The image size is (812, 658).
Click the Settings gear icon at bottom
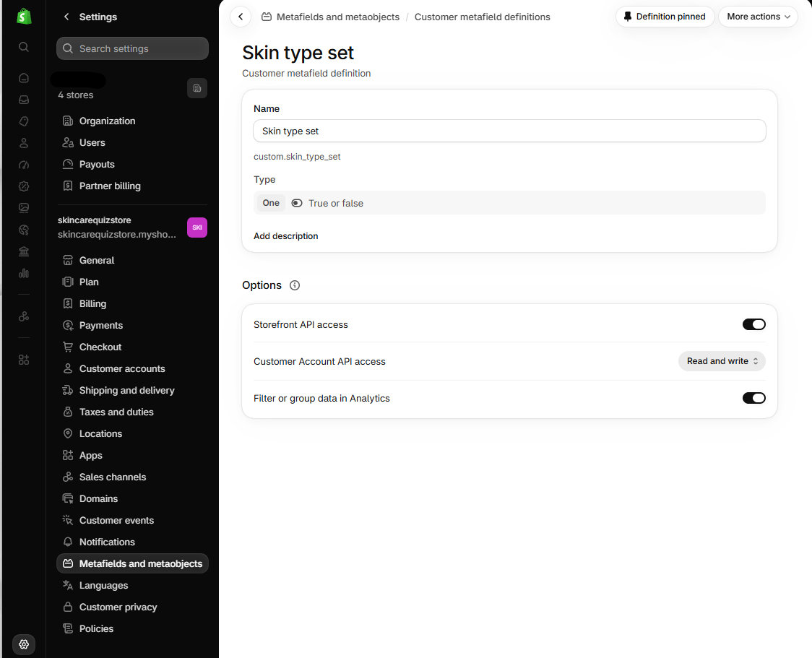pos(24,644)
